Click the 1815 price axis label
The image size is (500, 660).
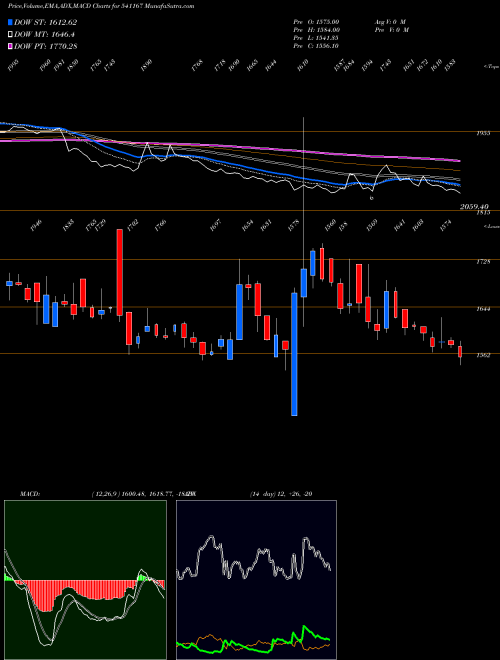click(483, 213)
